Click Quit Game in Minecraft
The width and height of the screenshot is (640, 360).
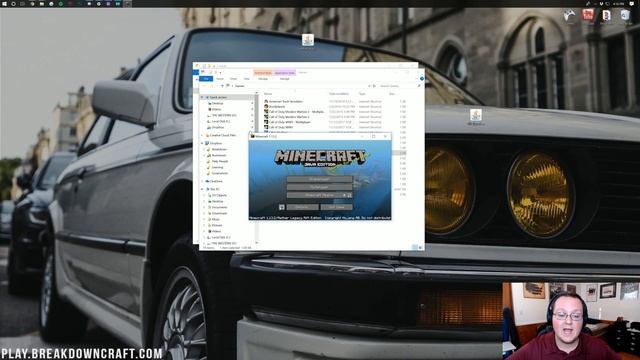coord(336,207)
